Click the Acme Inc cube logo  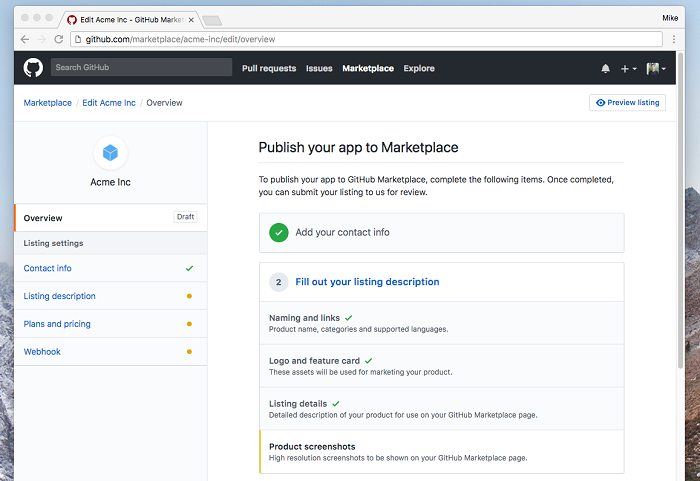(x=110, y=153)
